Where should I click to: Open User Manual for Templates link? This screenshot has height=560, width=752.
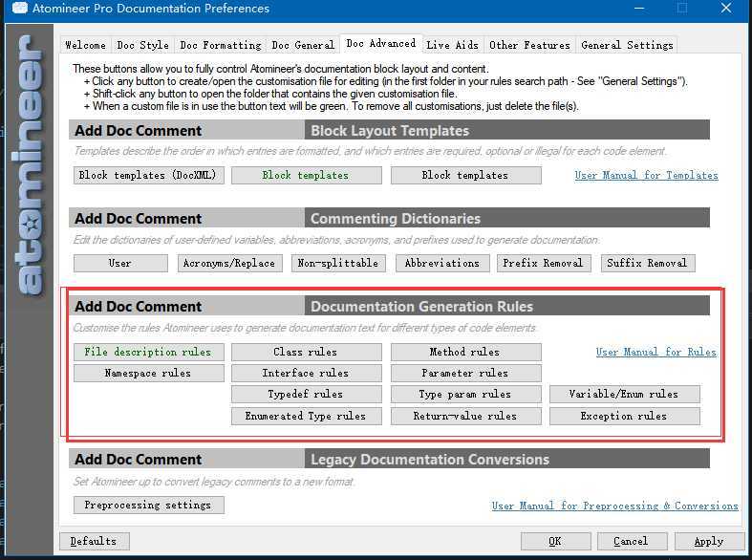646,176
